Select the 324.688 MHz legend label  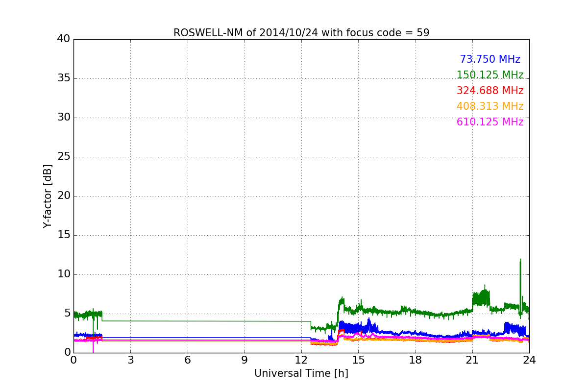pos(490,91)
